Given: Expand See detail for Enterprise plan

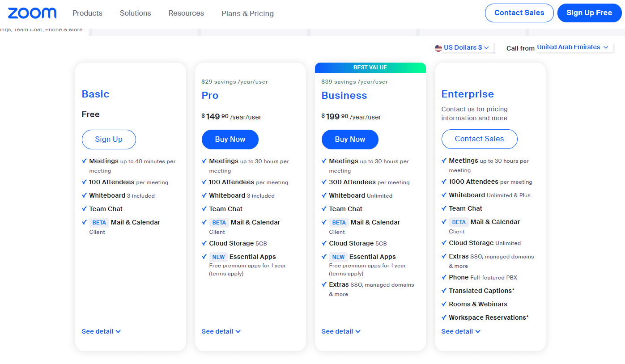Looking at the screenshot, I should tap(461, 331).
